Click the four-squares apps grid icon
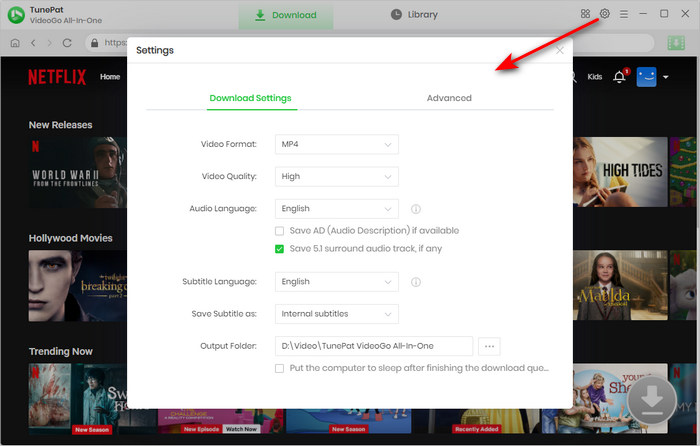Viewport: 700px width, 446px height. (x=585, y=14)
